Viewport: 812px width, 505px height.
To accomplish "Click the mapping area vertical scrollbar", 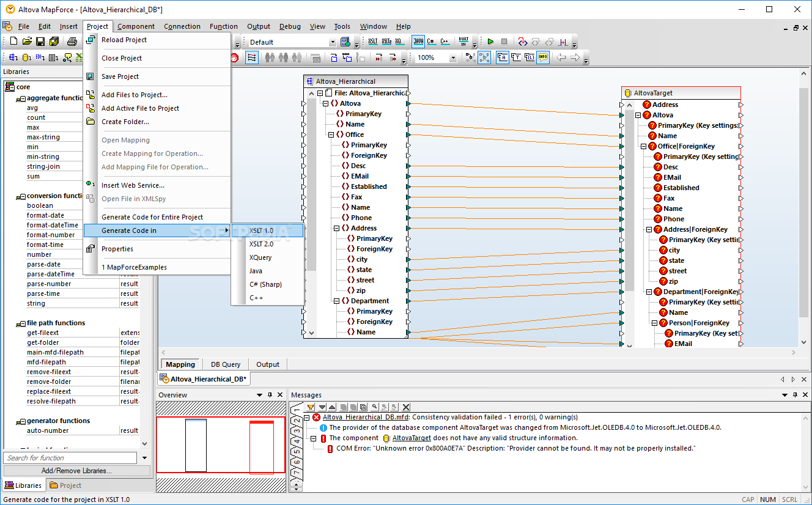I will [805, 208].
